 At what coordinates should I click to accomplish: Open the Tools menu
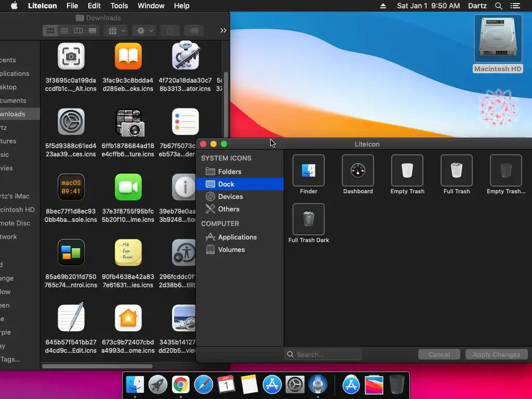pos(119,6)
